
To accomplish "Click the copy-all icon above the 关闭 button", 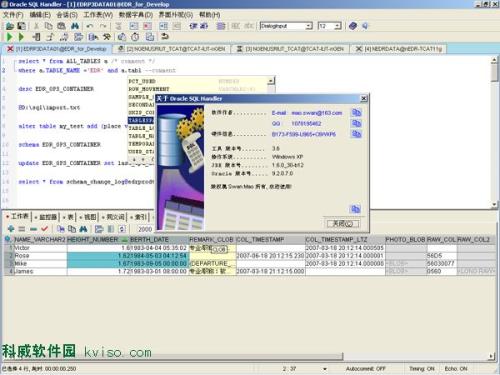I will click(355, 209).
